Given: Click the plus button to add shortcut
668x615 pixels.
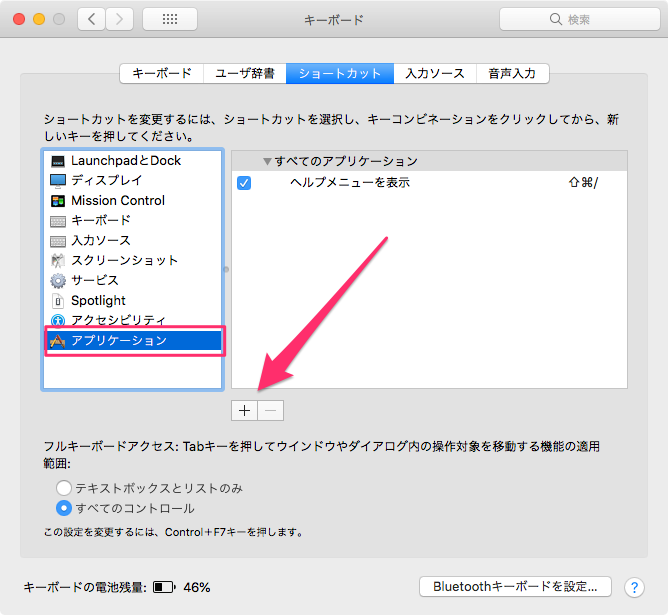Looking at the screenshot, I should coord(245,411).
